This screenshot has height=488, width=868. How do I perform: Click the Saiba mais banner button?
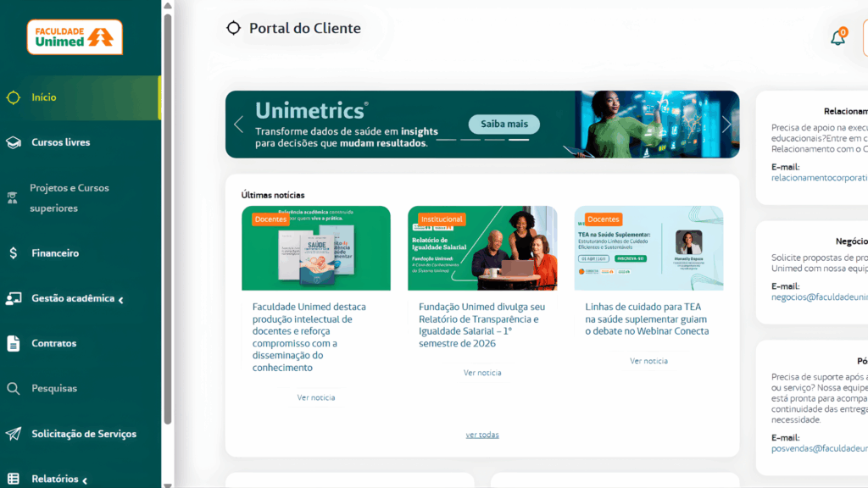pos(504,124)
